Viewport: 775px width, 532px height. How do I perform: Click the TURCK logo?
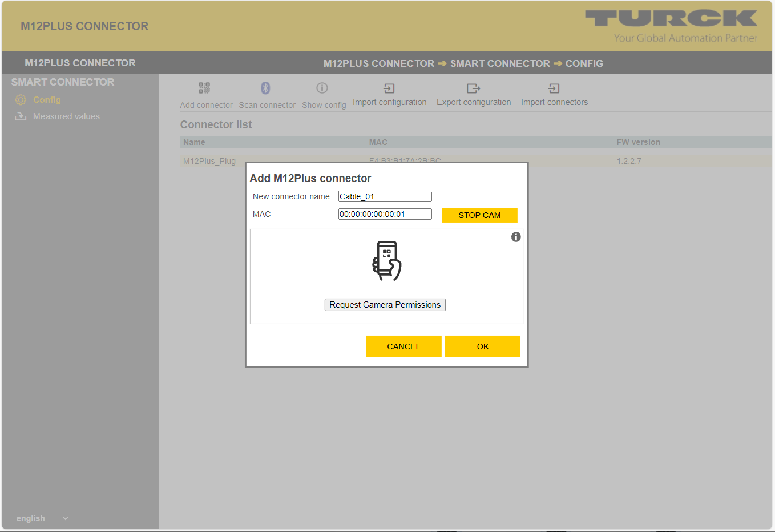pos(671,18)
